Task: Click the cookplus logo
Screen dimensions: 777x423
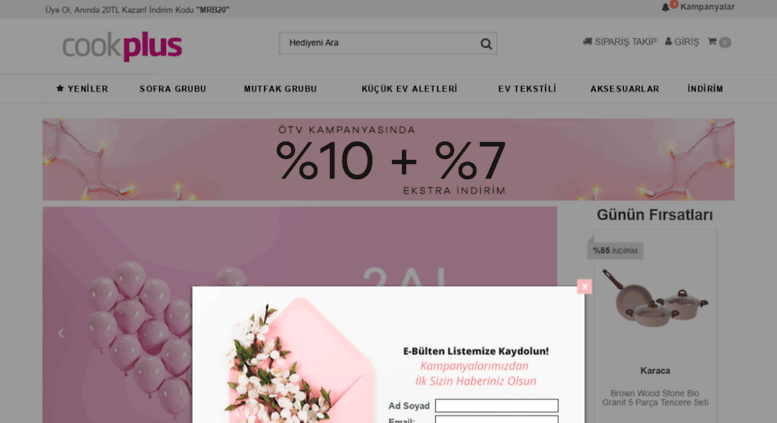Action: (x=122, y=47)
